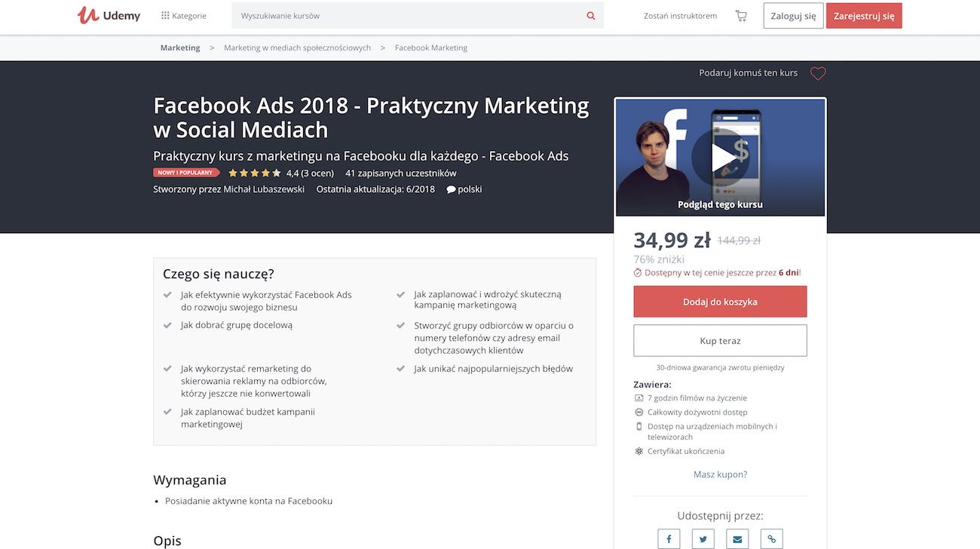The width and height of the screenshot is (980, 549).
Task: Click the 34,99 zł price text
Action: [672, 240]
